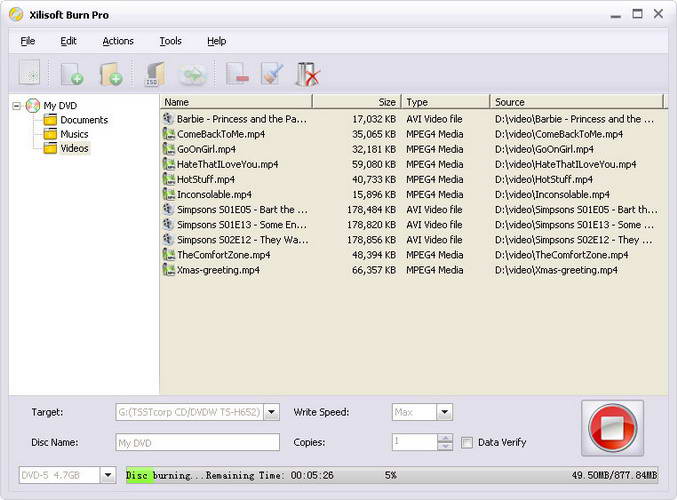
Task: Select the Videos tree item label
Action: [74, 148]
